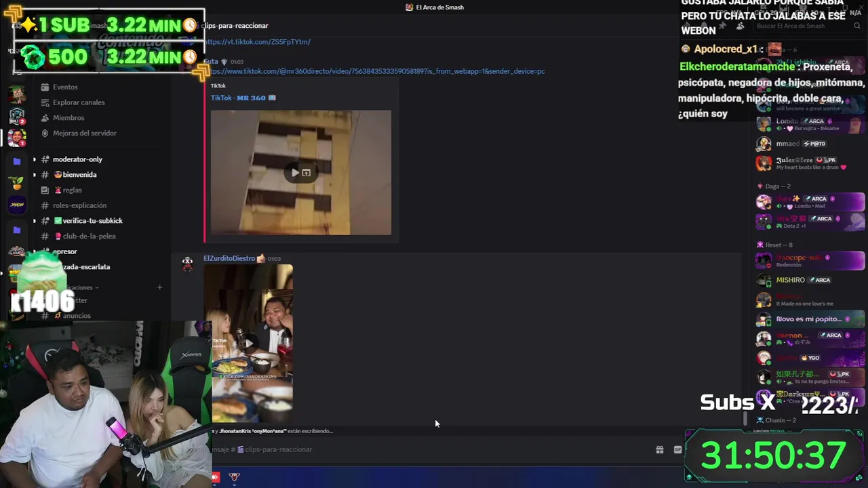Open member Lomito in member list

click(x=810, y=124)
